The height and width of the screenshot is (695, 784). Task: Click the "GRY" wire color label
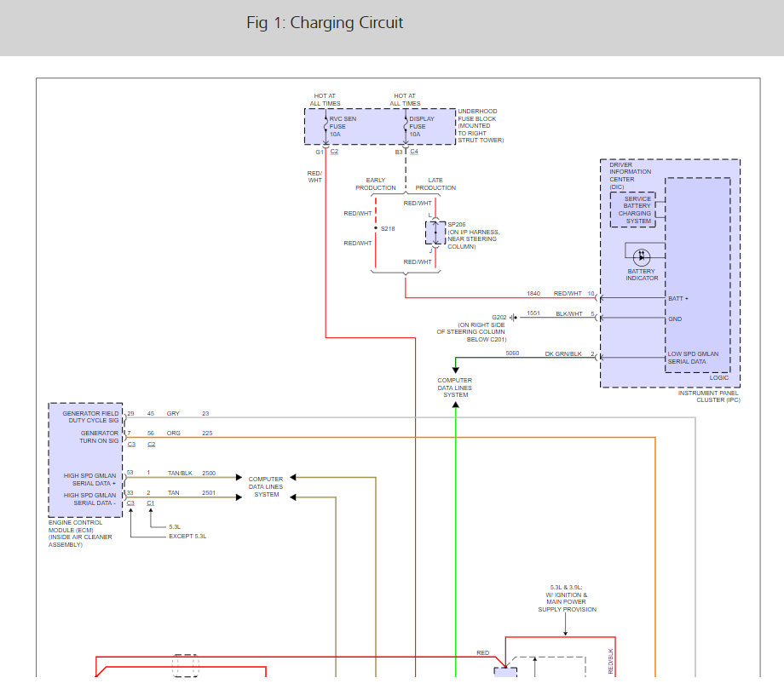click(173, 414)
